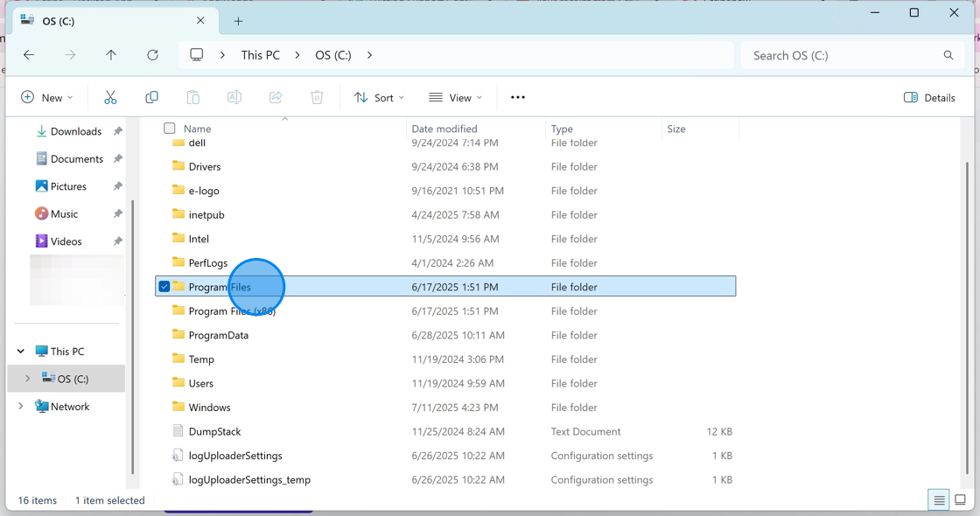Go forward with the right arrow

[x=70, y=55]
